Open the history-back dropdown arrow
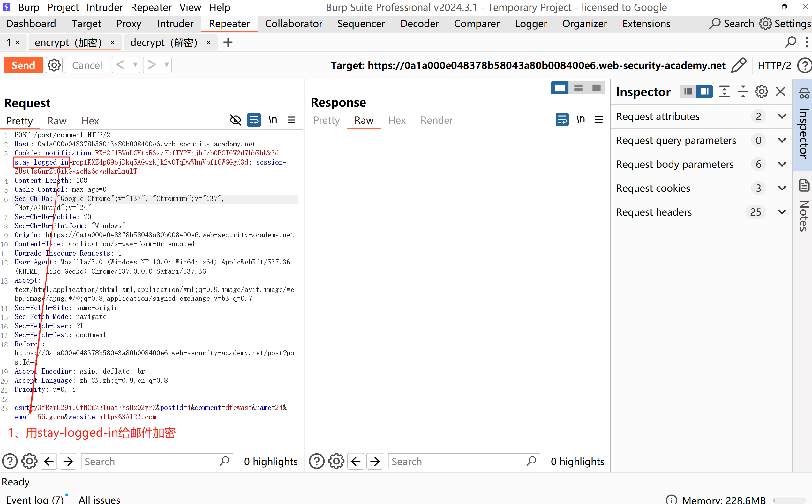812x504 pixels. pyautogui.click(x=135, y=65)
